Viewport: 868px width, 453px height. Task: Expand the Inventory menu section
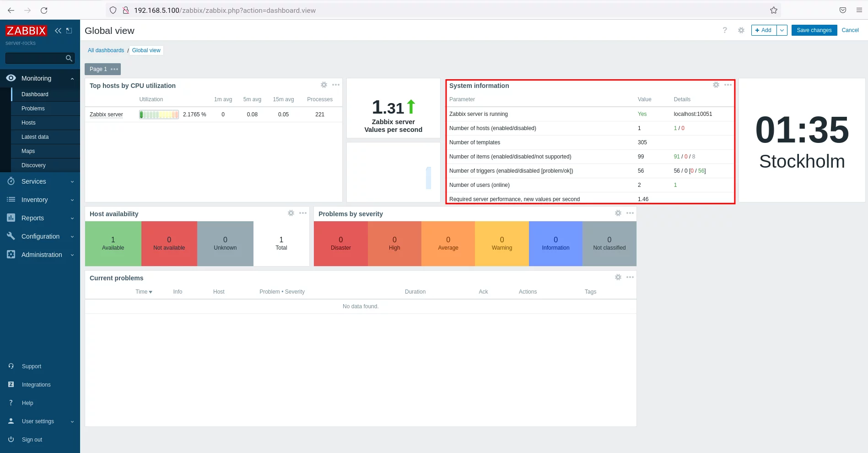point(72,200)
